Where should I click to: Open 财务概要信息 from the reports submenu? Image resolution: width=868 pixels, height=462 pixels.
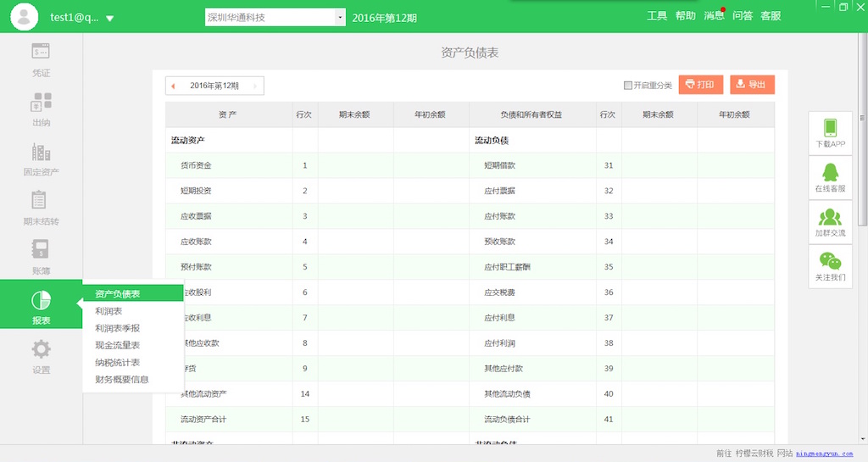coord(122,380)
